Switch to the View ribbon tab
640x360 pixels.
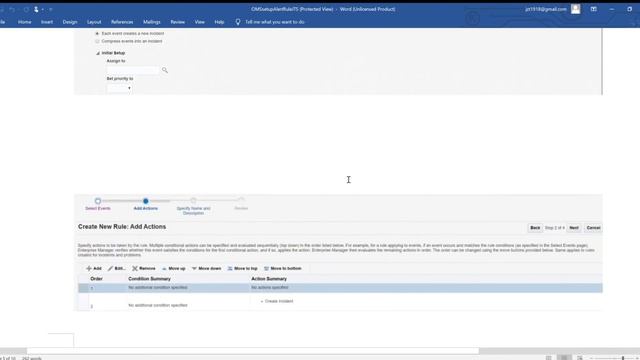tap(200, 22)
